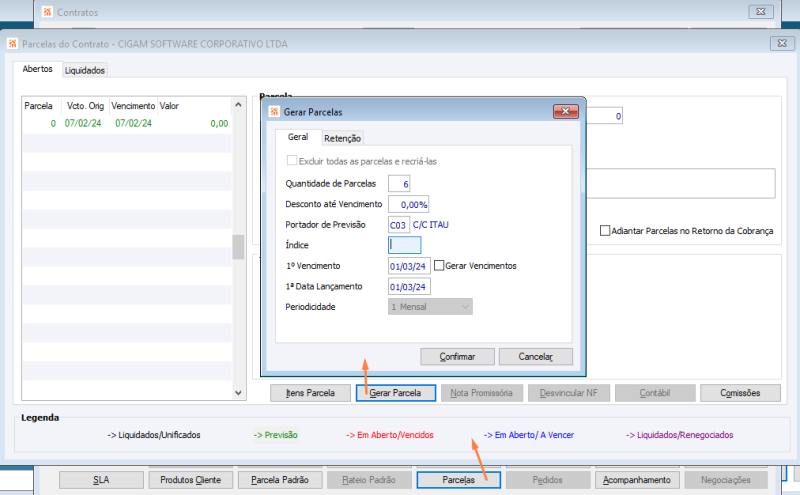Check Adiantar Parcelas no Retorno da Cobrança
The image size is (800, 495).
point(605,231)
